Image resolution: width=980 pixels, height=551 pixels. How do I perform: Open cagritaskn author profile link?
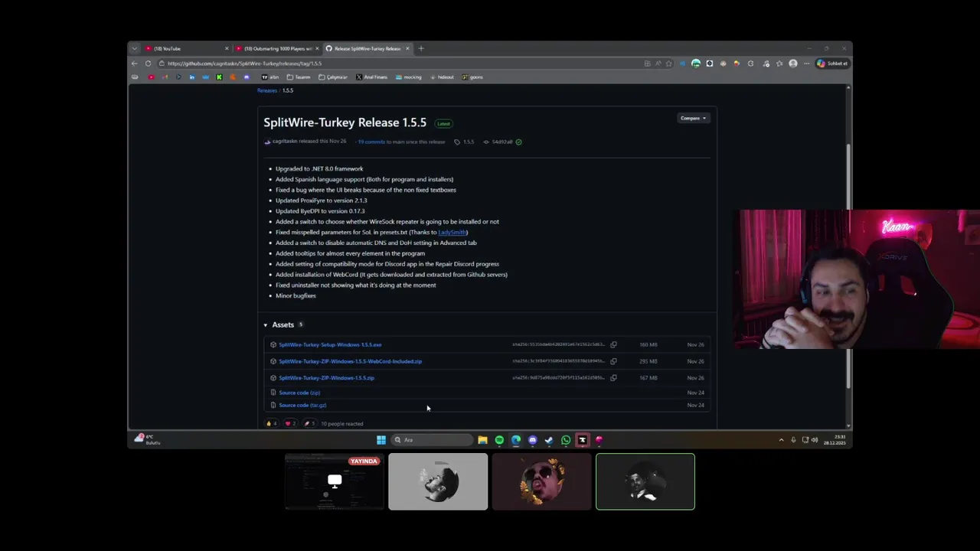click(x=284, y=142)
